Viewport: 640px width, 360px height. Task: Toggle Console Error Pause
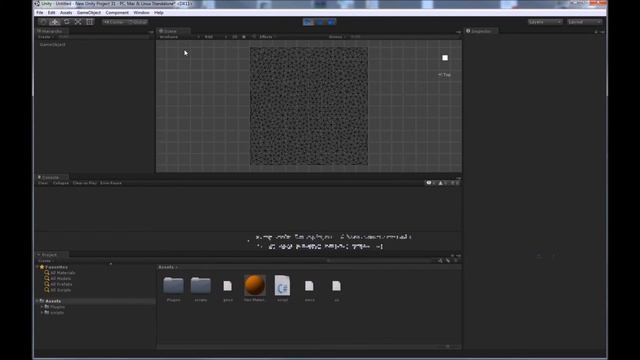pos(111,183)
